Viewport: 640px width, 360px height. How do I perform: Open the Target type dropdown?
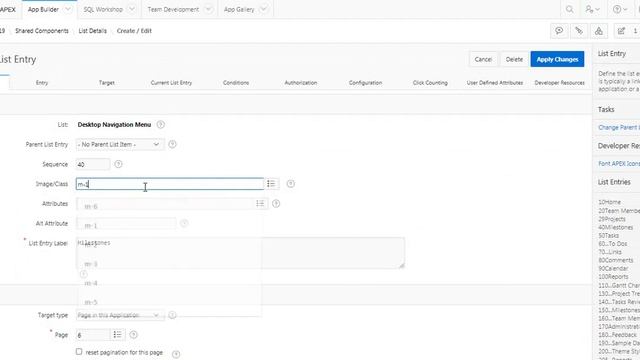click(120, 315)
